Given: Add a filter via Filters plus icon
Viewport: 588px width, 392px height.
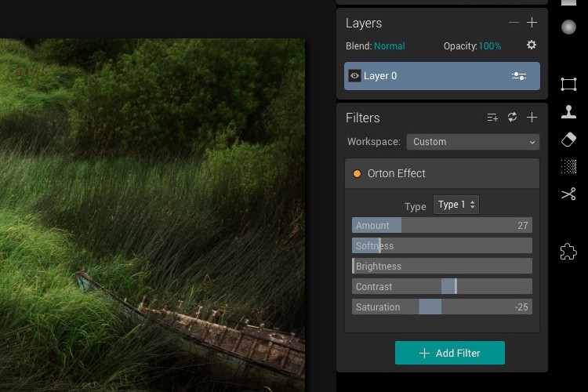Looking at the screenshot, I should (x=532, y=118).
